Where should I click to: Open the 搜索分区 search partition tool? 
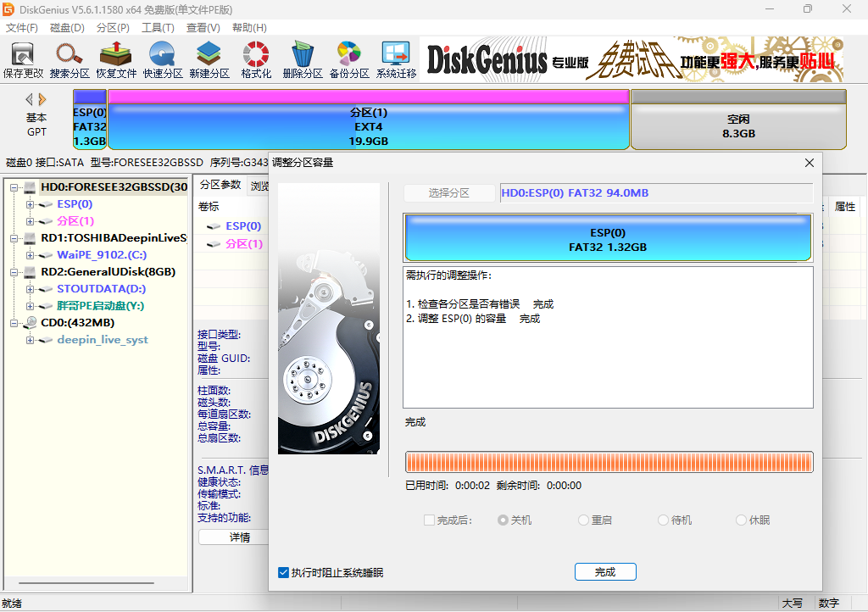pos(70,60)
